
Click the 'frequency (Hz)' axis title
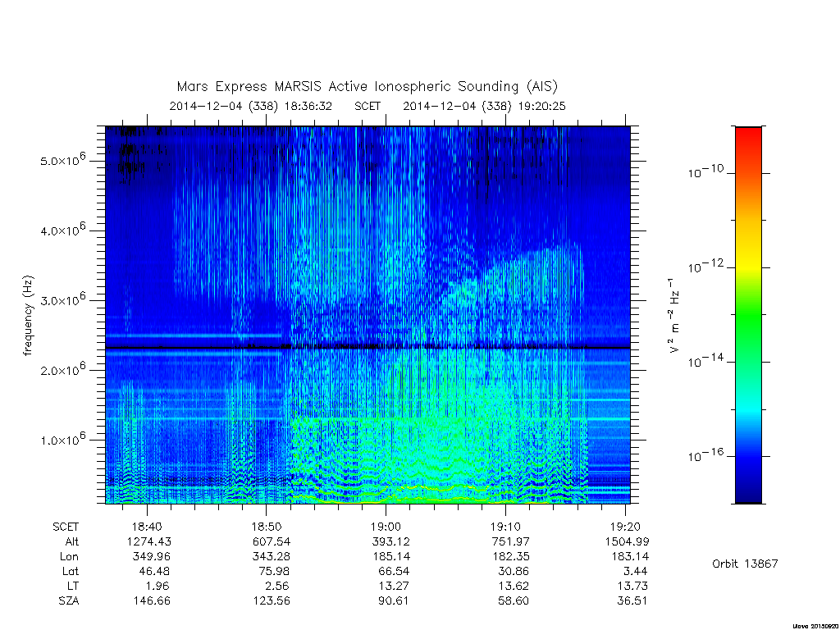tap(28, 316)
